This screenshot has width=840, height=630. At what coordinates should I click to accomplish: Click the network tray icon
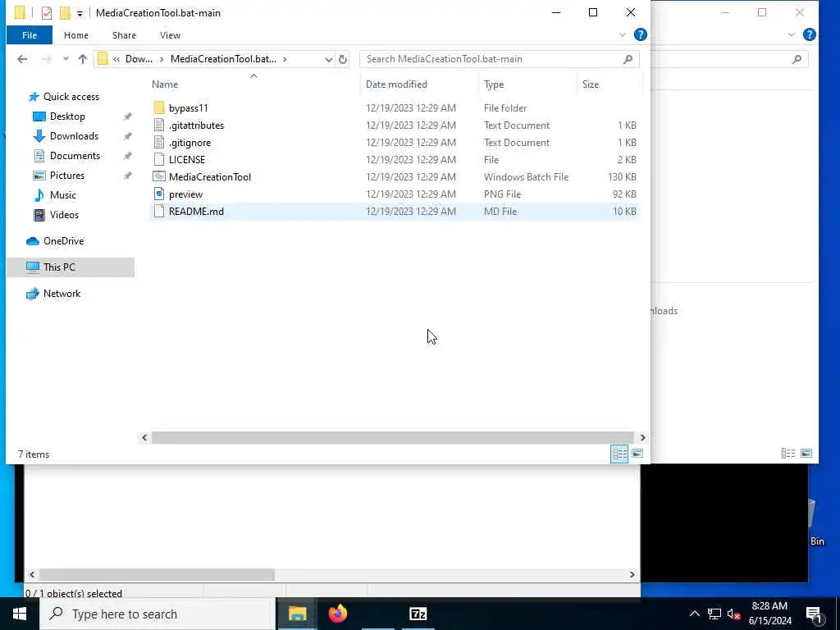point(714,614)
